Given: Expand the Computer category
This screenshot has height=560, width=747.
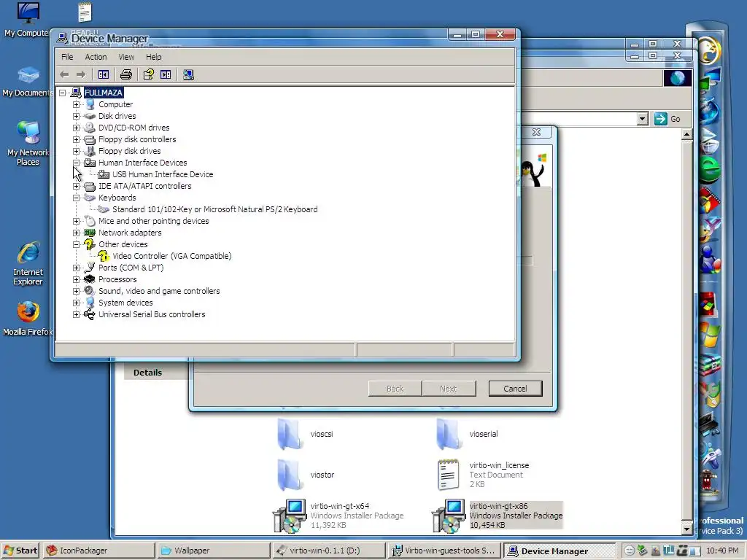Looking at the screenshot, I should (x=76, y=104).
